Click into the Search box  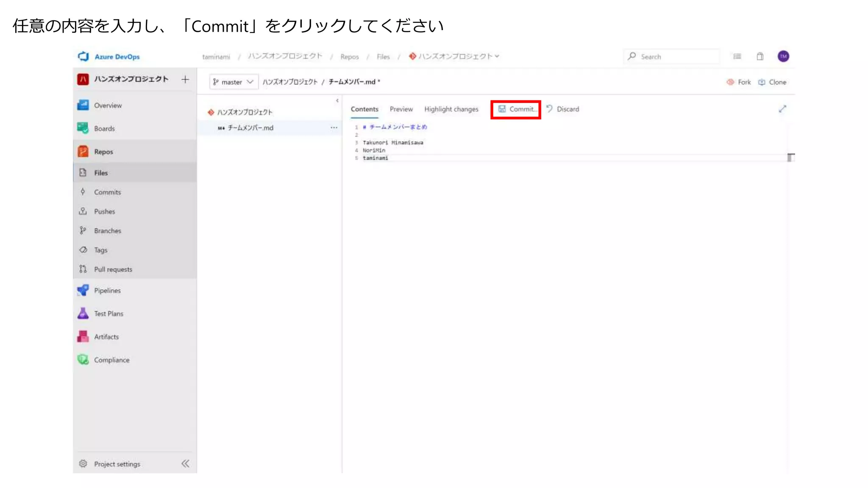(x=672, y=56)
